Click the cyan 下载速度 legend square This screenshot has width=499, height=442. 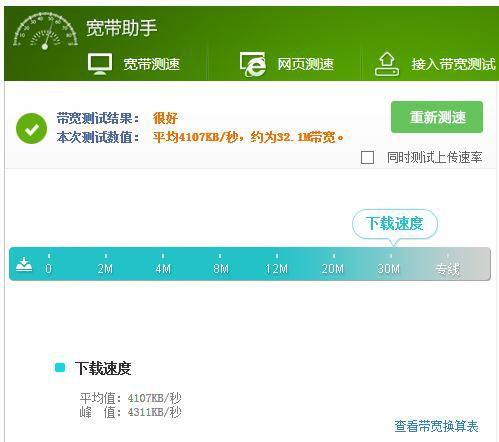60,368
